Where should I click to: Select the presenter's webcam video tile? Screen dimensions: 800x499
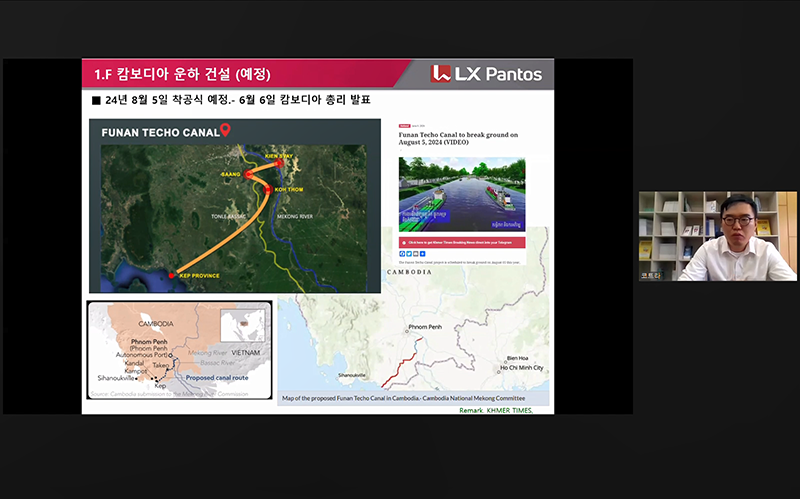(717, 236)
